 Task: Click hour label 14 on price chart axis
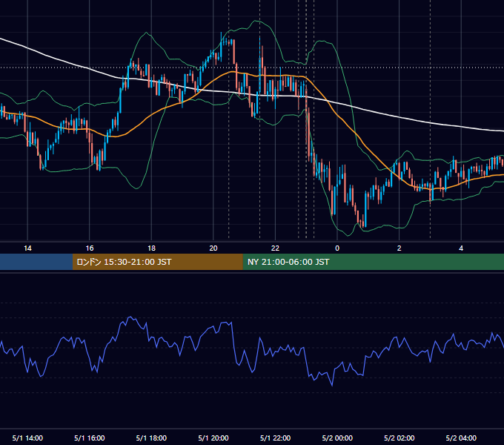click(27, 248)
